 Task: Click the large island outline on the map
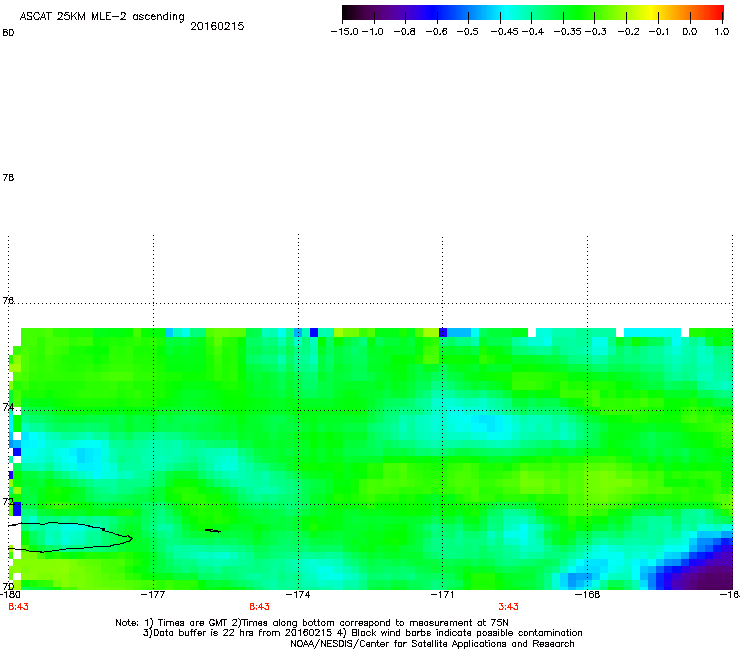[x=71, y=537]
